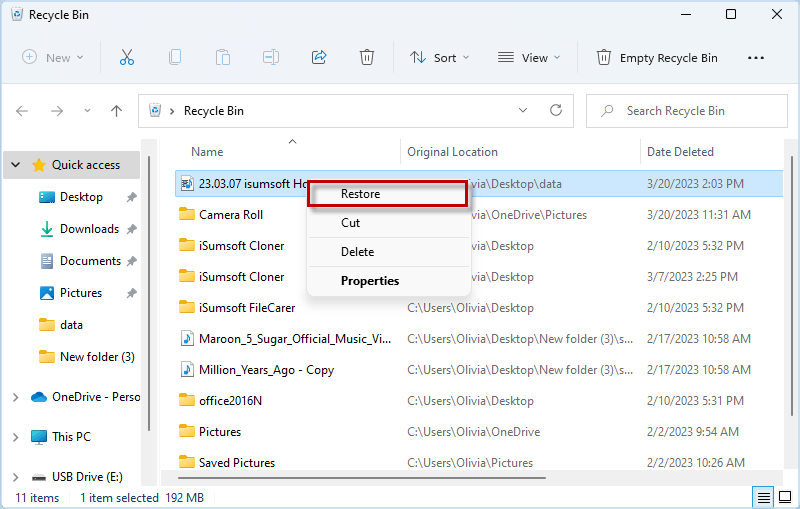Click the Recycle Bin icon in address bar

click(x=155, y=110)
